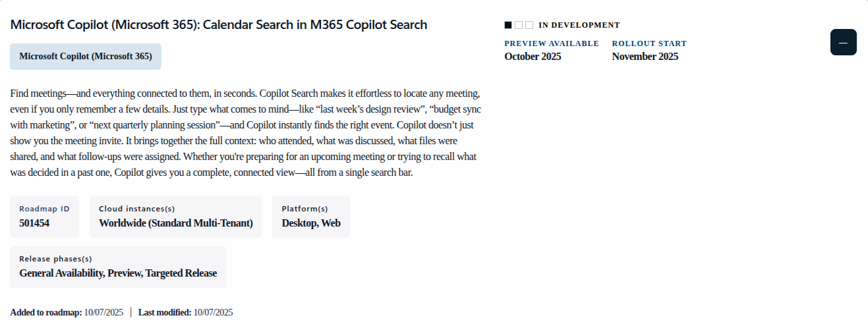Click the Preview Available heading
The width and height of the screenshot is (868, 326).
(552, 43)
